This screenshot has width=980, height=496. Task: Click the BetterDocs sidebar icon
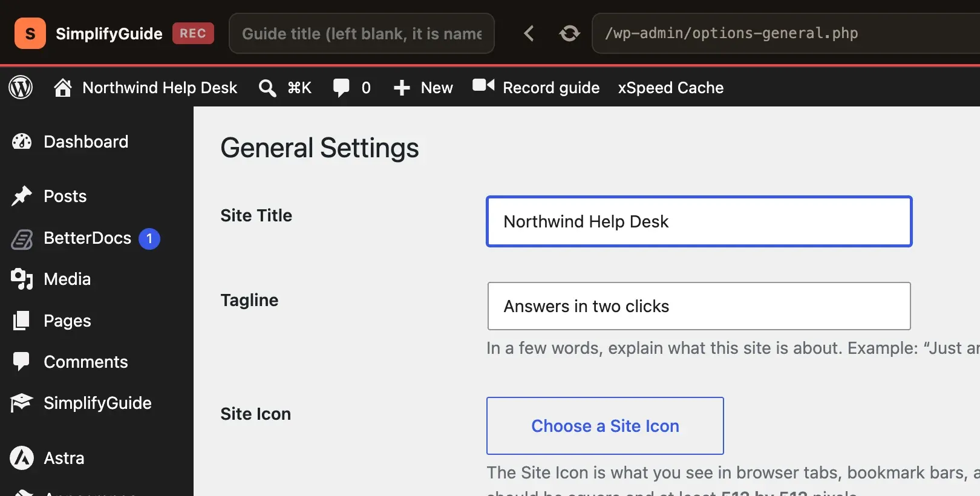click(22, 240)
